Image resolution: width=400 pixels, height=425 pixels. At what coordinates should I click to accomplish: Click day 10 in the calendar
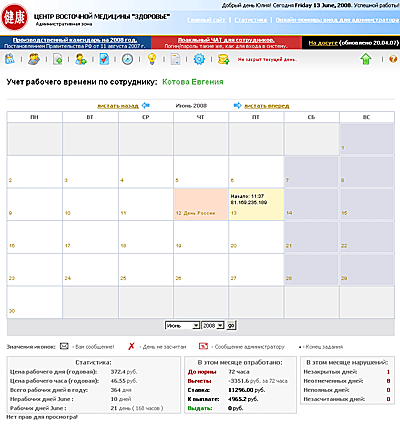(90, 204)
